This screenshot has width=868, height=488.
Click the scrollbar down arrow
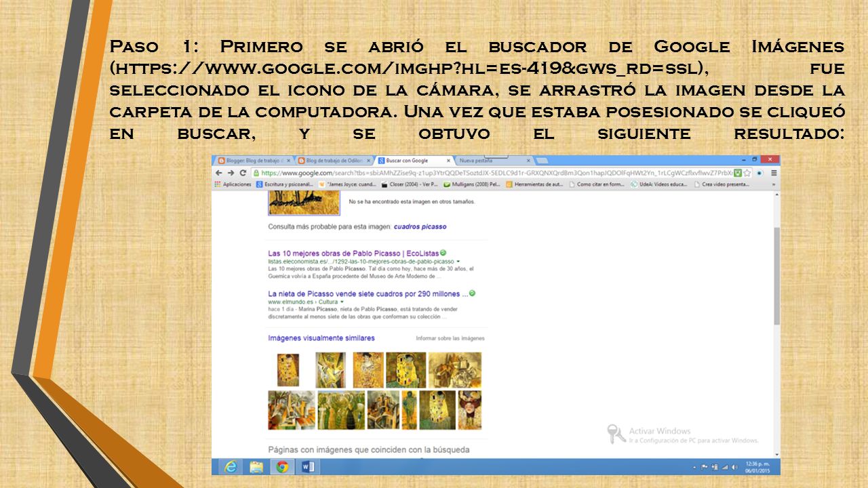pos(776,454)
